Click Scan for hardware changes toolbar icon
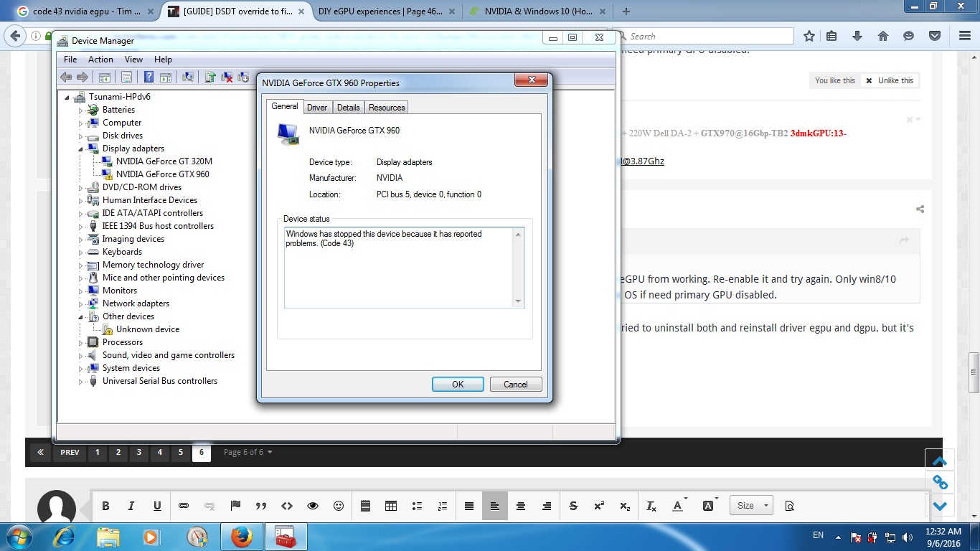Screen dimensions: 980x551 pos(188,77)
